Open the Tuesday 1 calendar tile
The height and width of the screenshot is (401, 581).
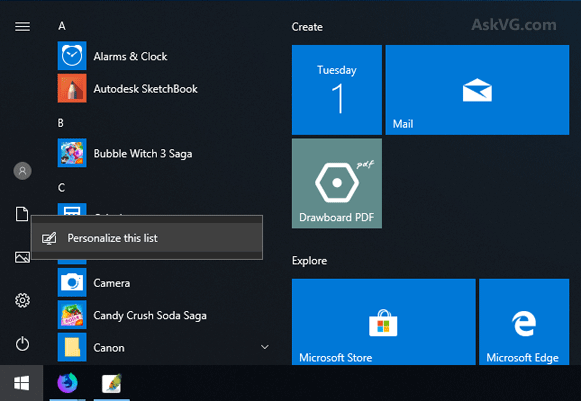[x=337, y=90]
